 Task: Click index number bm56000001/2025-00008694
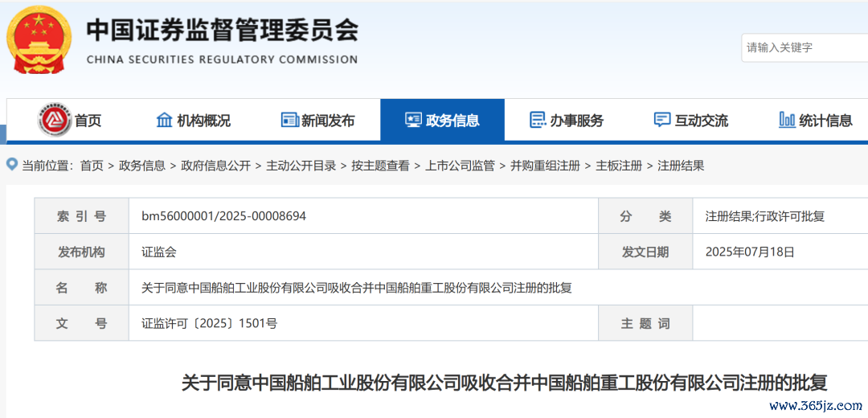click(223, 216)
